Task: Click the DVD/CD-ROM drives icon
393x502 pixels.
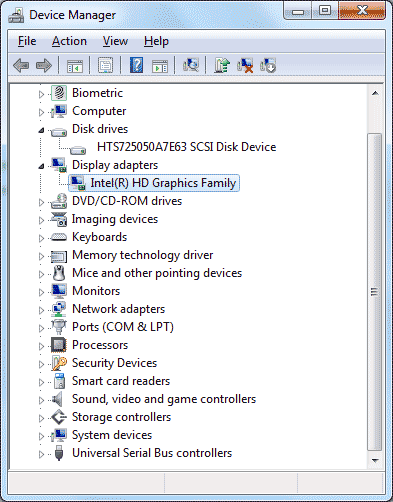Action: coord(59,201)
